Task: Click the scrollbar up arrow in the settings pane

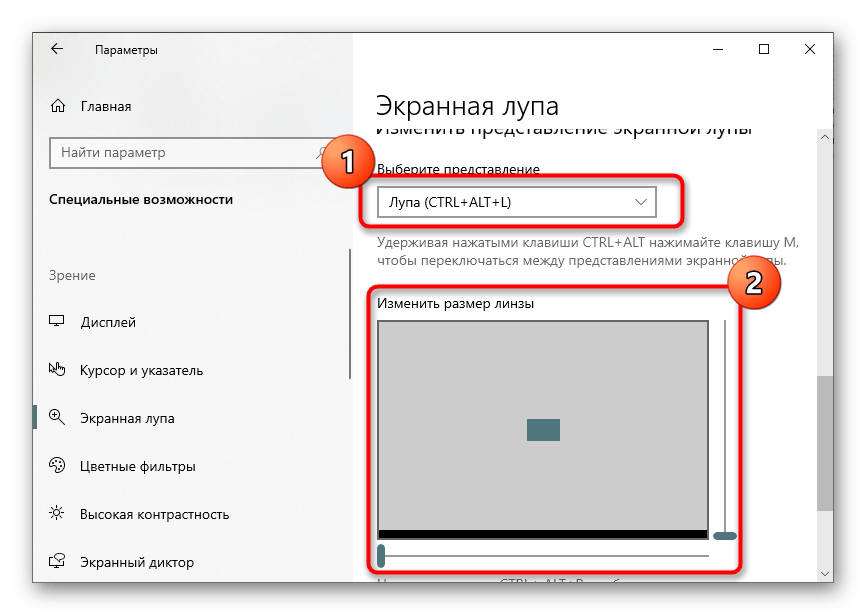Action: click(x=824, y=135)
